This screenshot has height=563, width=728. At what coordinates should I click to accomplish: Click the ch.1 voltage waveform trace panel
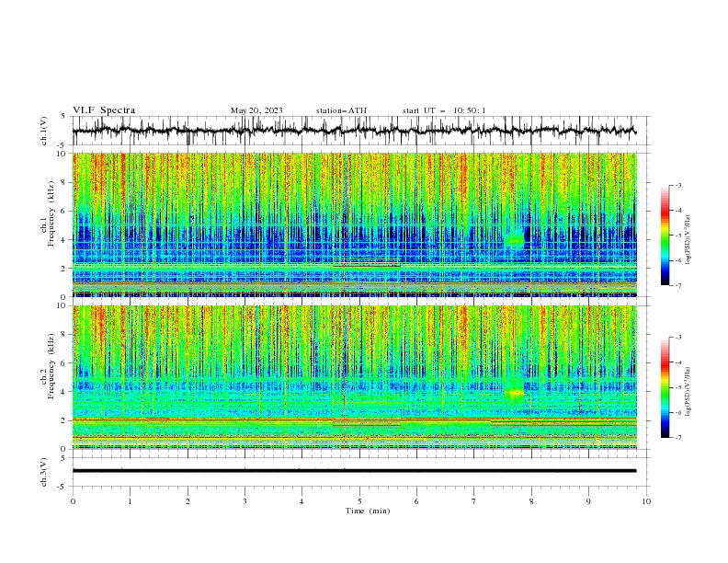click(x=360, y=131)
